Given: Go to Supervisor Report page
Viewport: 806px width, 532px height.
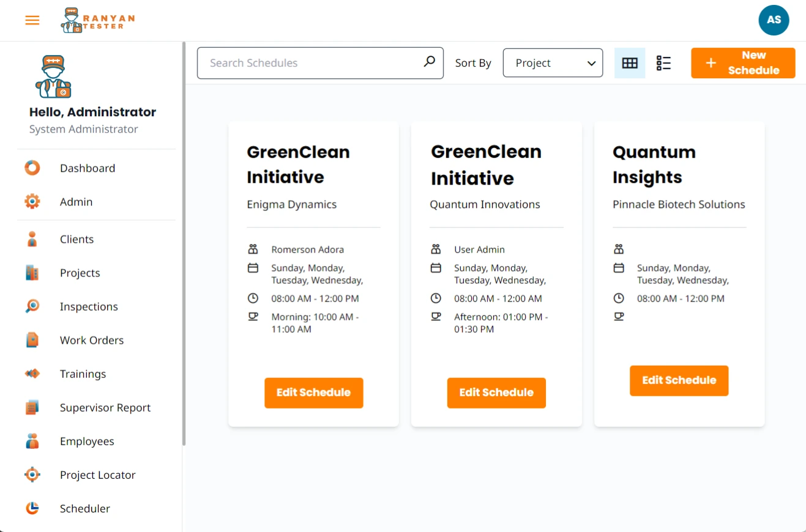Looking at the screenshot, I should (105, 407).
